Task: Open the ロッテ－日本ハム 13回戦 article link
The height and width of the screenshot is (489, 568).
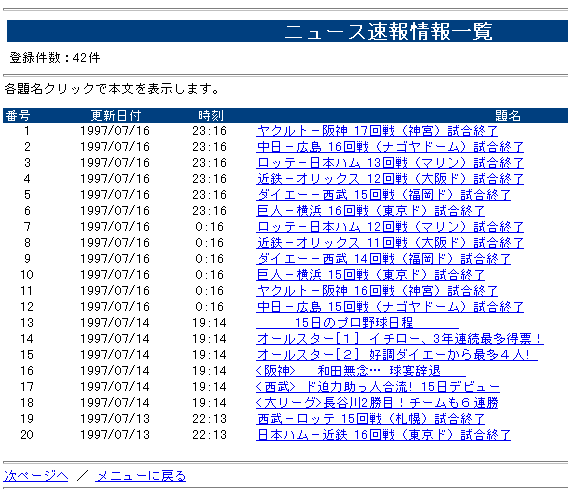Action: coord(390,163)
